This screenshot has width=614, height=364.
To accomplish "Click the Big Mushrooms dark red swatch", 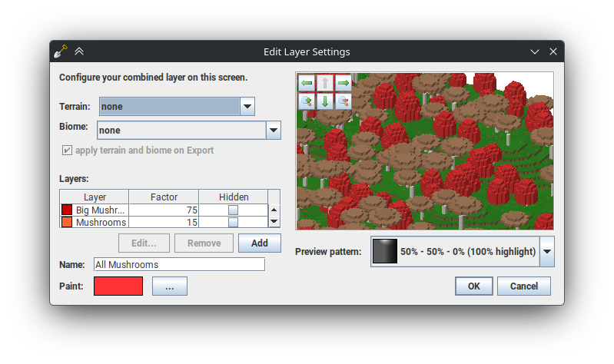I will pos(67,210).
